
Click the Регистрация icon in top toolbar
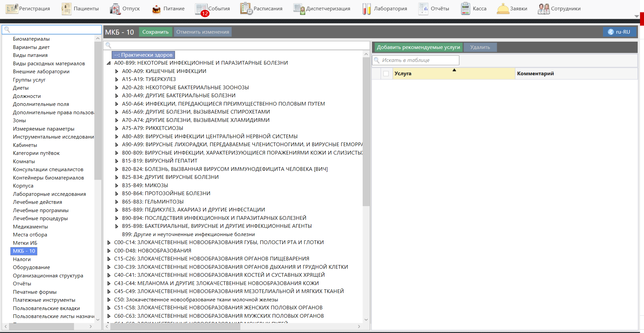(x=12, y=9)
